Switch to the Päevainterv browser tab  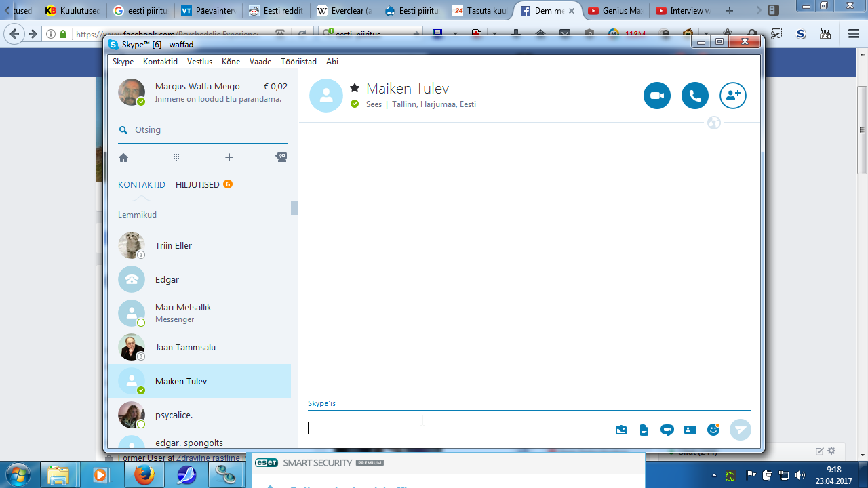coord(209,11)
